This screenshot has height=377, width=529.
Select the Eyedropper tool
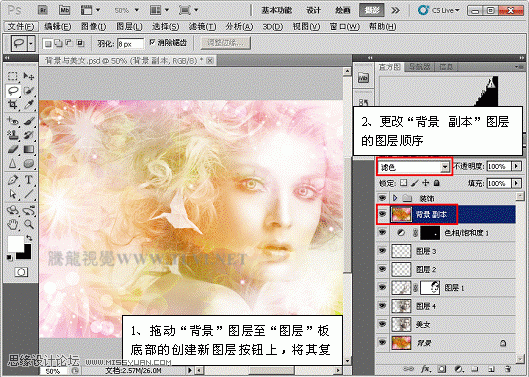29,105
